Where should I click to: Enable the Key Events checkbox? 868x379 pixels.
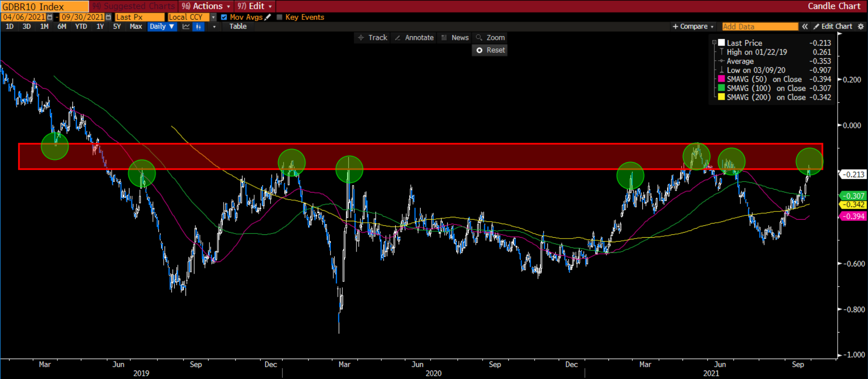(280, 17)
